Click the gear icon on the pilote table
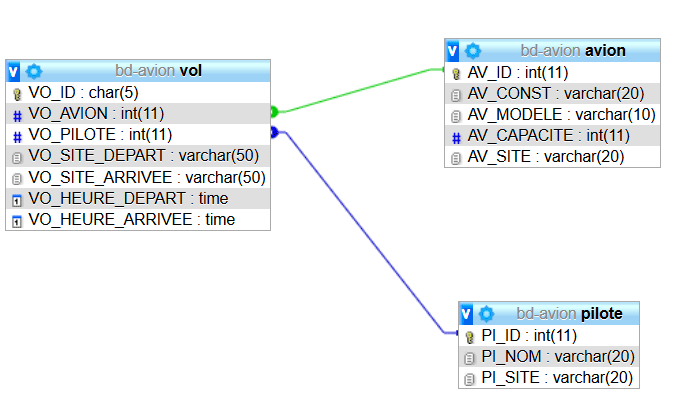The image size is (682, 415). pyautogui.click(x=487, y=313)
